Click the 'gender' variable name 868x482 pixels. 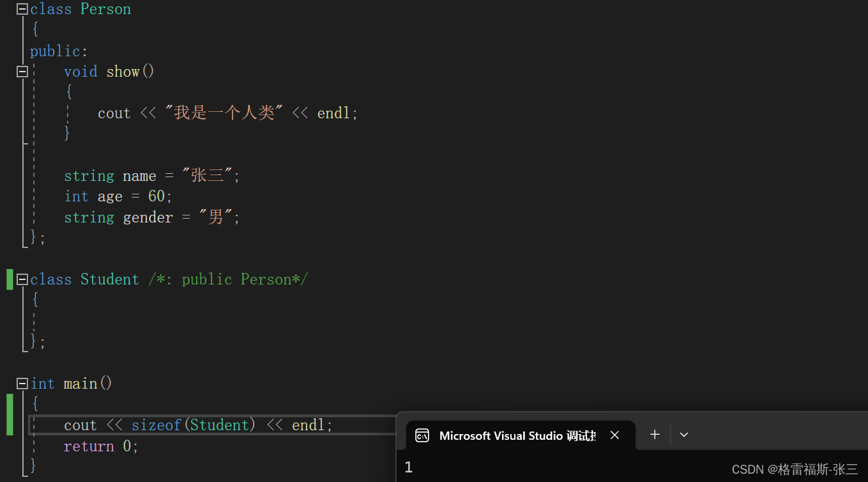click(x=148, y=217)
